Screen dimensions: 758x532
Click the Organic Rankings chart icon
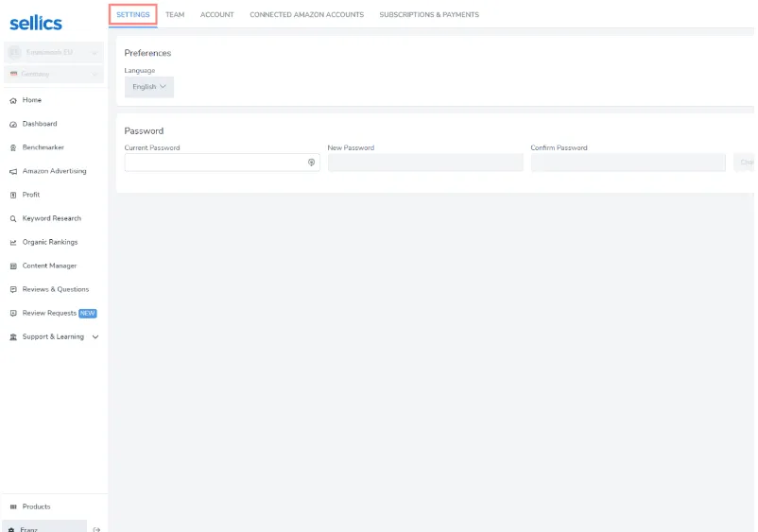tap(13, 242)
